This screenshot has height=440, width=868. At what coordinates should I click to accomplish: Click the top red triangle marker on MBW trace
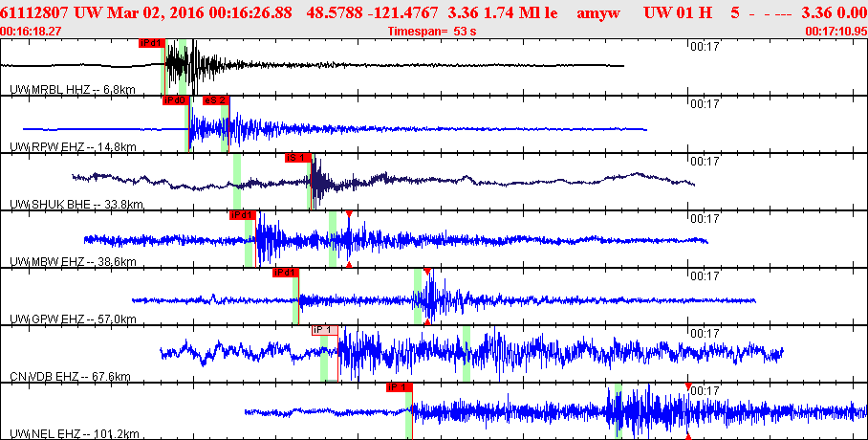point(349,214)
